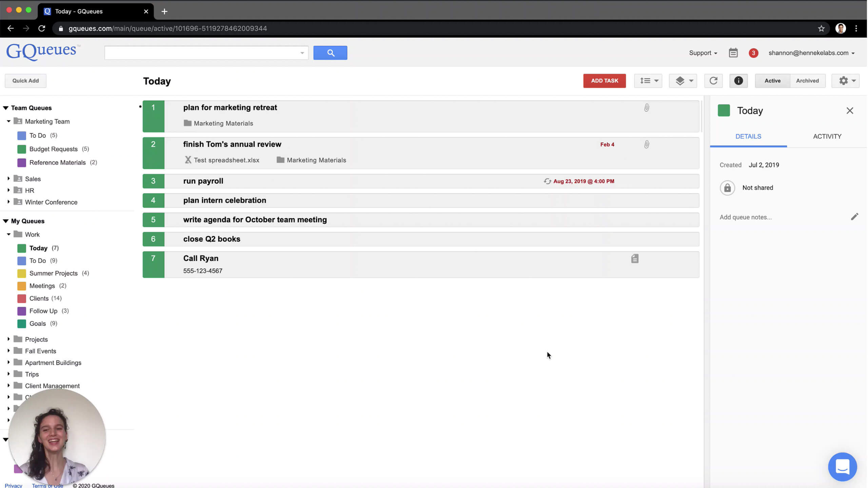Click number 4 box on intern celebration
Viewport: 868px width, 488px height.
tap(153, 201)
